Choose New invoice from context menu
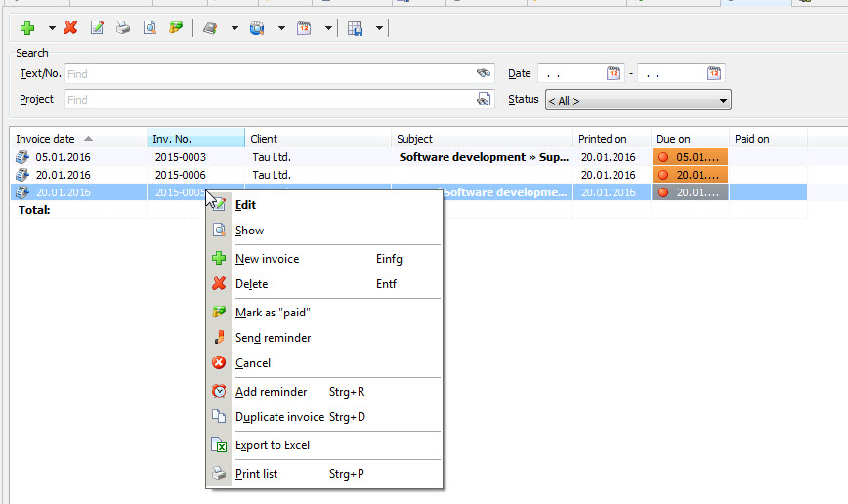The image size is (848, 504). click(x=324, y=259)
